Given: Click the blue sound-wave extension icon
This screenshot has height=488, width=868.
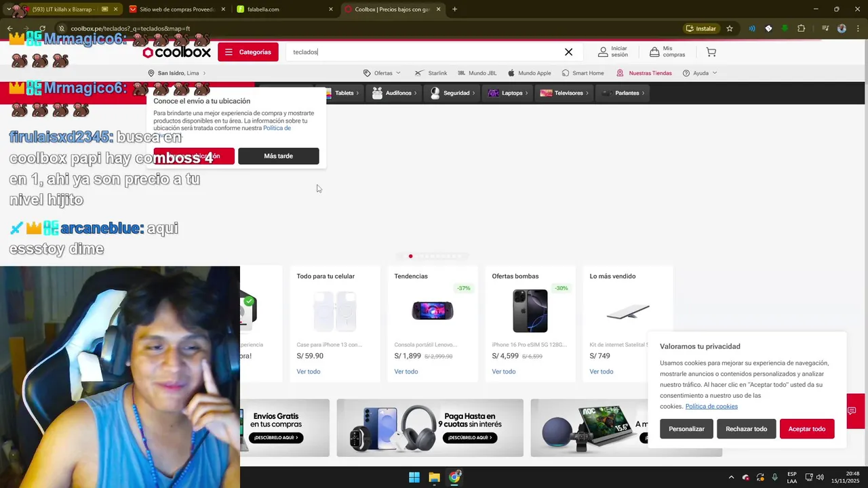Looking at the screenshot, I should pos(751,28).
